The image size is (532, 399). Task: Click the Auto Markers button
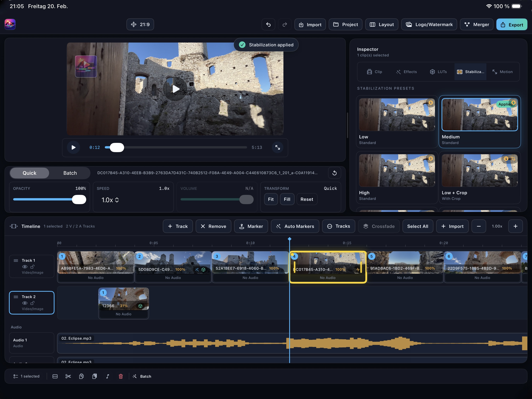pyautogui.click(x=295, y=226)
